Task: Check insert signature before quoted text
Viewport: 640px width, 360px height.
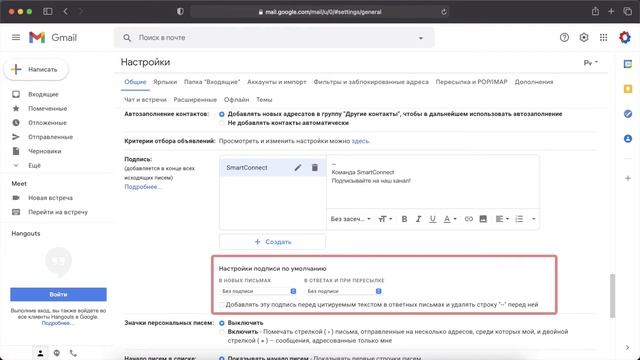Action: click(222, 304)
